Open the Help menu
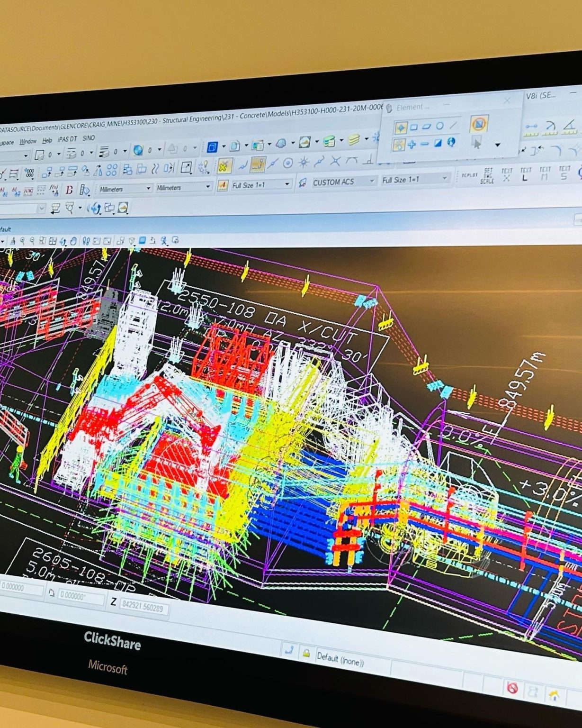This screenshot has height=728, width=582. (x=47, y=140)
